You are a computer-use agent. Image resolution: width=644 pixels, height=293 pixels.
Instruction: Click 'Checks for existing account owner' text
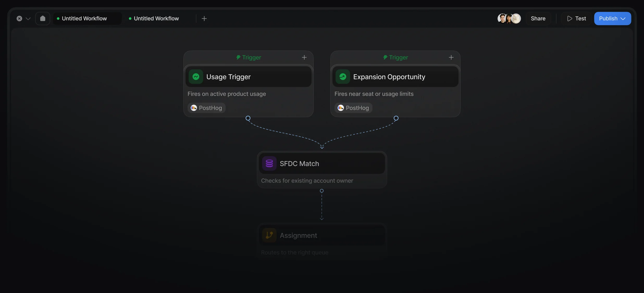pyautogui.click(x=307, y=181)
